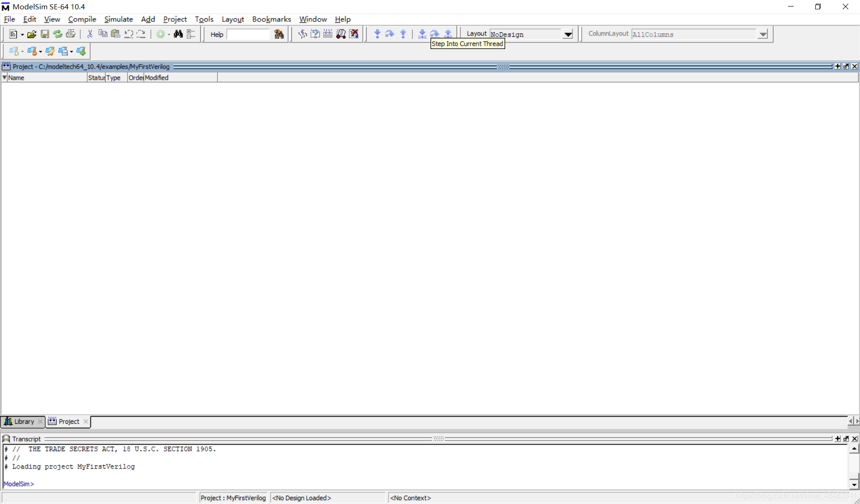This screenshot has width=860, height=504.
Task: Click the Break simulation red X icon
Action: point(354,34)
